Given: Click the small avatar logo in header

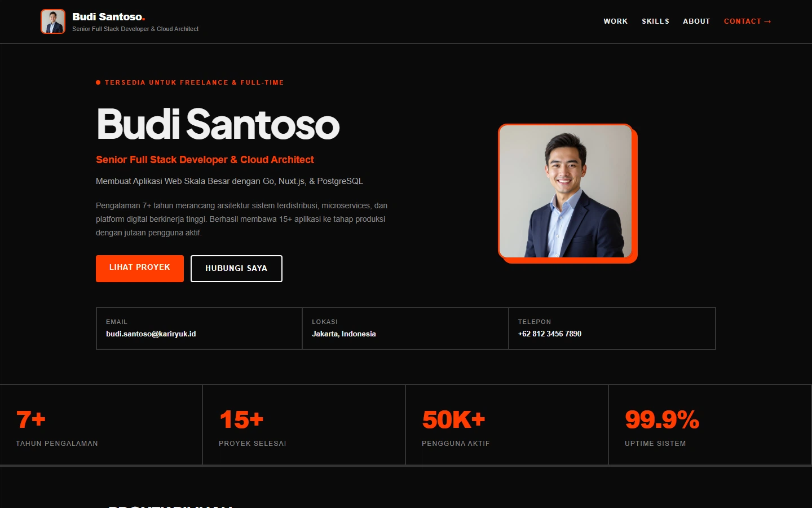Looking at the screenshot, I should pos(53,21).
